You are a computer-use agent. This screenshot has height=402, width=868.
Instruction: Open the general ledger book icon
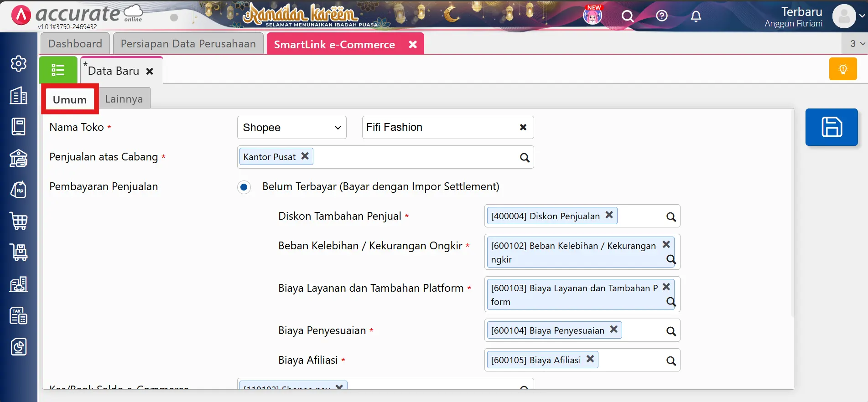coord(19,127)
